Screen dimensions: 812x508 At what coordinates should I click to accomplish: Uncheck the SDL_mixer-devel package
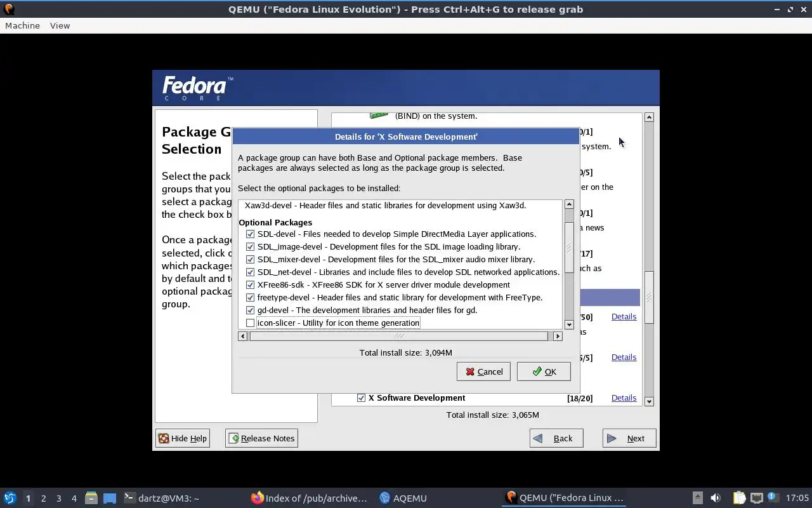[250, 259]
